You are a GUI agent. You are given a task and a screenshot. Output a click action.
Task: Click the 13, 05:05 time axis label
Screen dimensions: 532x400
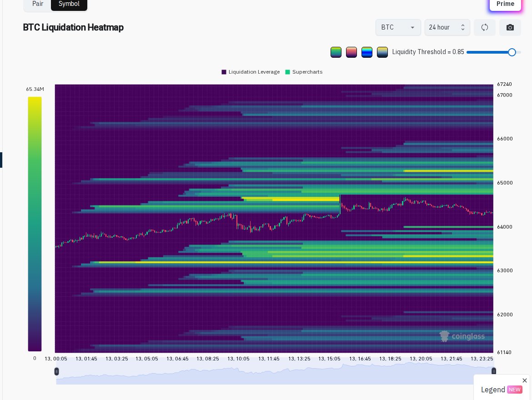click(147, 359)
